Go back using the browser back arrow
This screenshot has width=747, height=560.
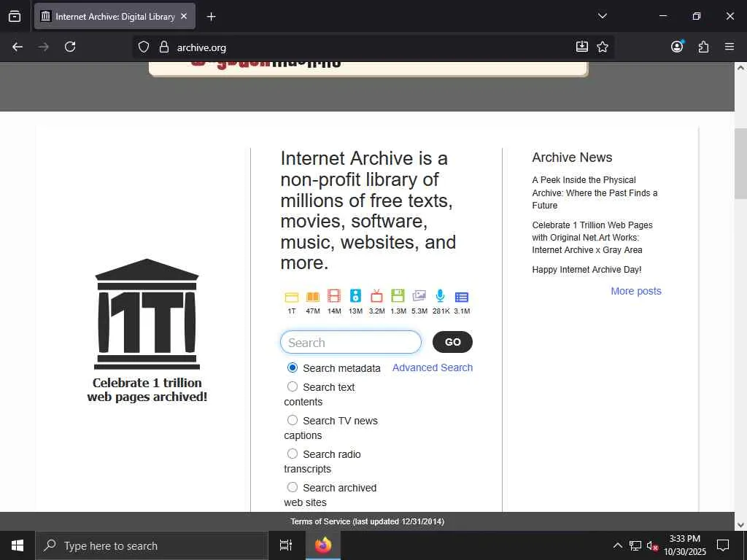(x=18, y=47)
